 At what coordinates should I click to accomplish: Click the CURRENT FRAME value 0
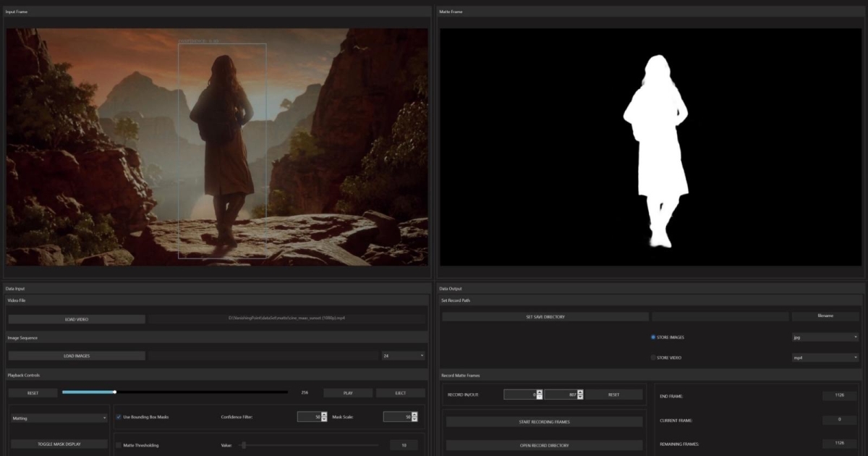coord(841,420)
